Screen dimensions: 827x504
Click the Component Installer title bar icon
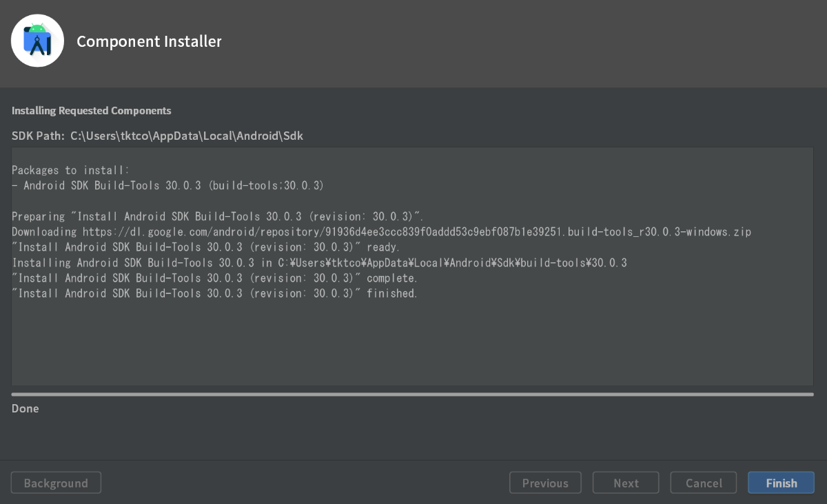pyautogui.click(x=37, y=40)
